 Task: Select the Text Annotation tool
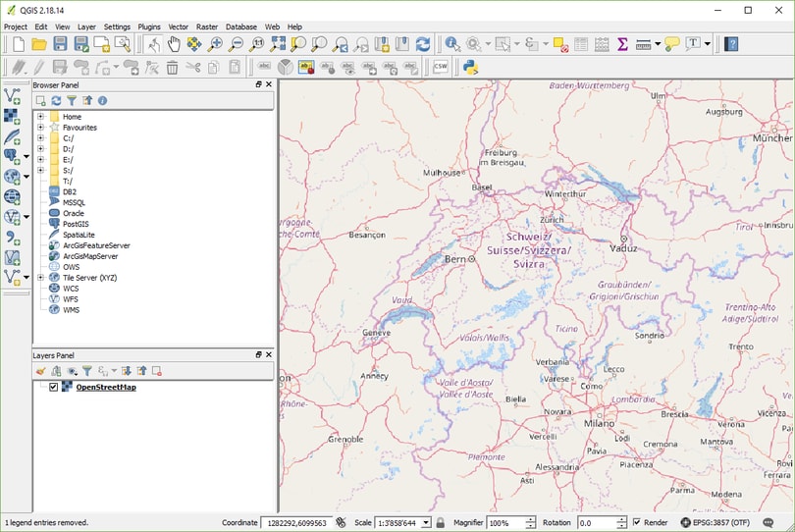(x=693, y=44)
